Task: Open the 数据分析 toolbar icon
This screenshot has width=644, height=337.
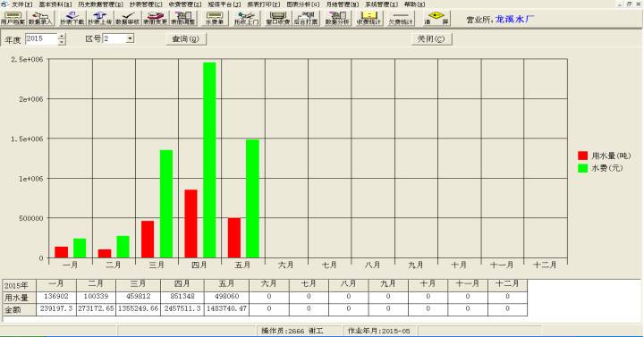Action: coord(337,19)
